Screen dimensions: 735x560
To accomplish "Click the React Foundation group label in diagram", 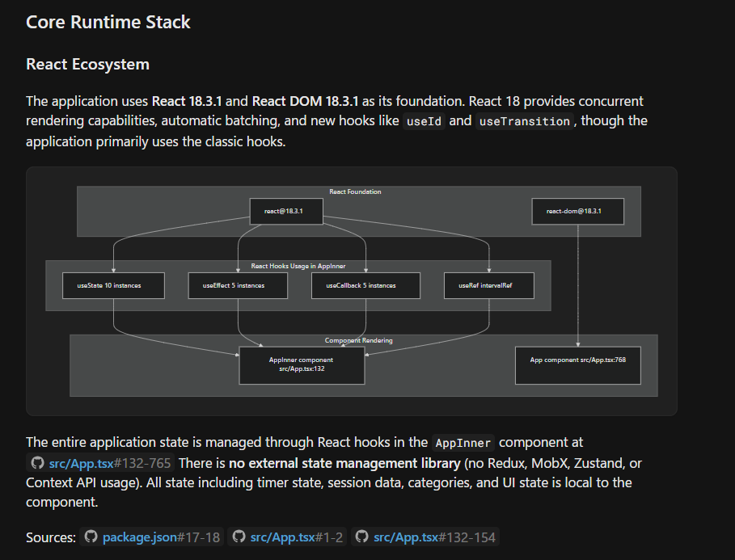I will [x=355, y=192].
